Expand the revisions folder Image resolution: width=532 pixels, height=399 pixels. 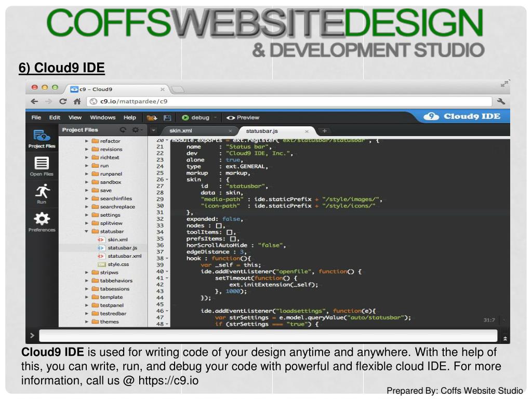pyautogui.click(x=87, y=149)
